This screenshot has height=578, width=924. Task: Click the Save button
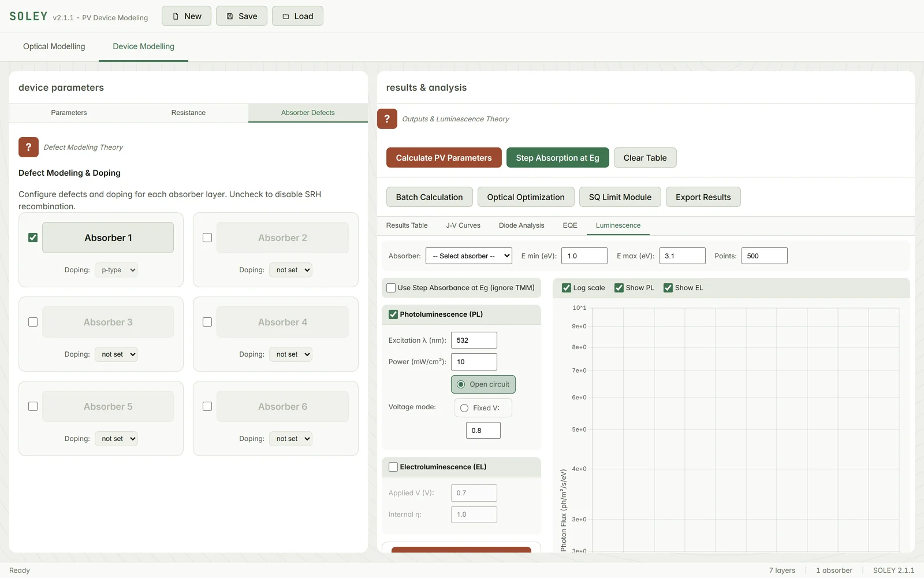pyautogui.click(x=241, y=16)
